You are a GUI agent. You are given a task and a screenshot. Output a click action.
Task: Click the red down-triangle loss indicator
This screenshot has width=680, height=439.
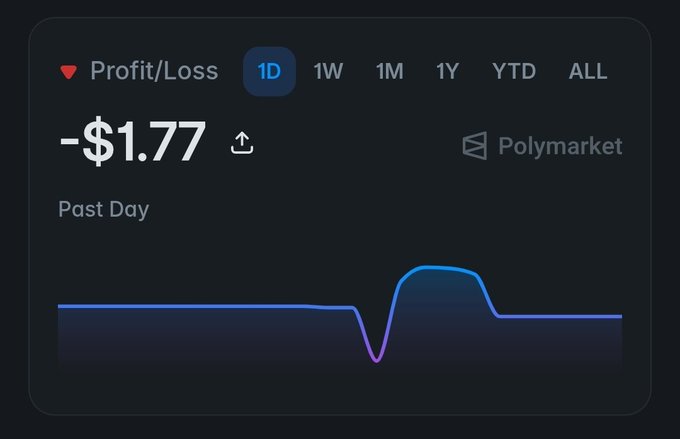point(69,72)
